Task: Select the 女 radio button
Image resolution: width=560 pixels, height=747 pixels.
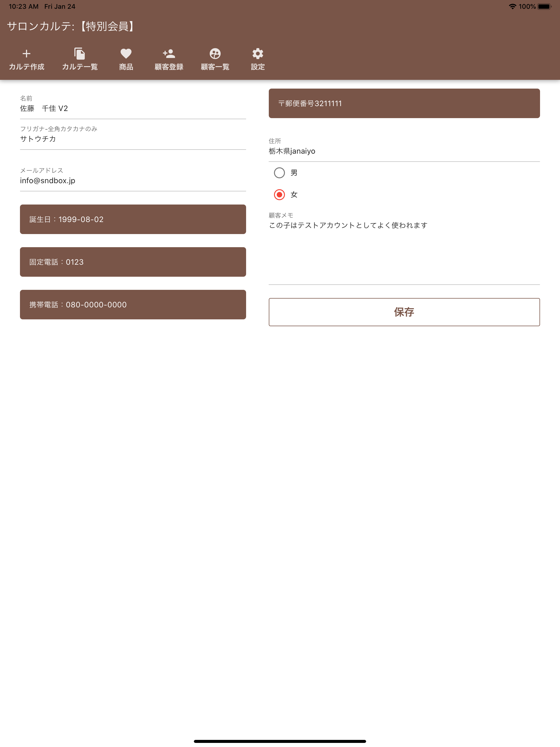Action: click(x=279, y=195)
